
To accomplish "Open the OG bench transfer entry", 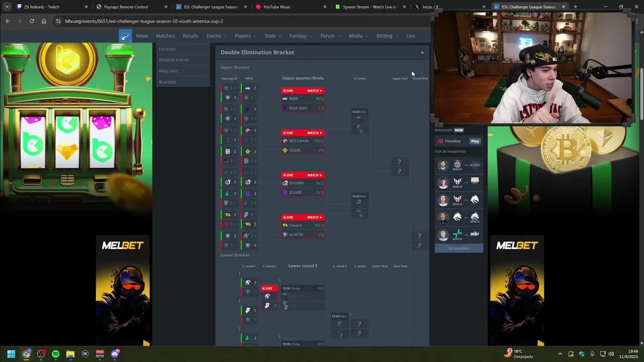I will click(x=459, y=165).
